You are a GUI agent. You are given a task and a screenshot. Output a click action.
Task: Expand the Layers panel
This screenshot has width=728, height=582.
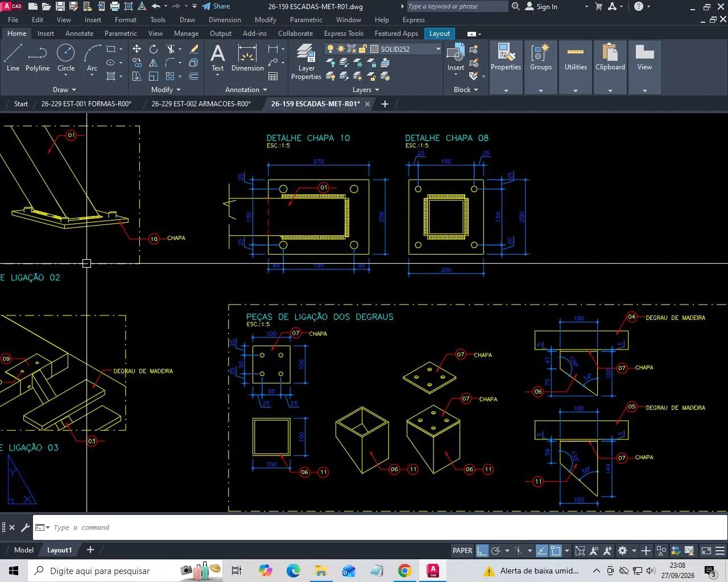coord(366,90)
